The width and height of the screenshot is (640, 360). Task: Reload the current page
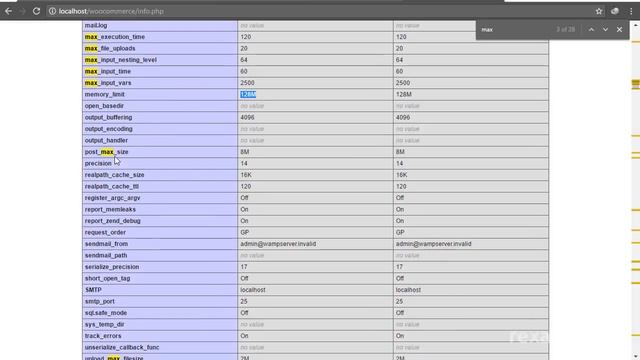[x=36, y=11]
